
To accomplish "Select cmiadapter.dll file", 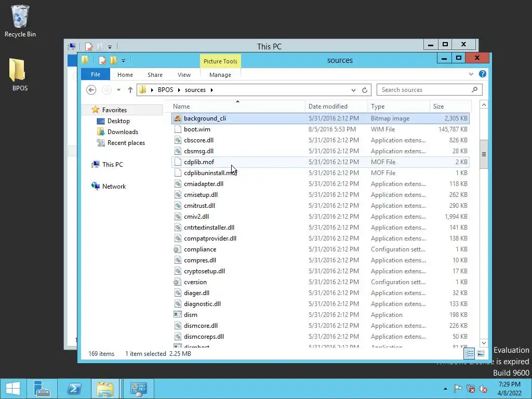I will [x=320, y=183].
